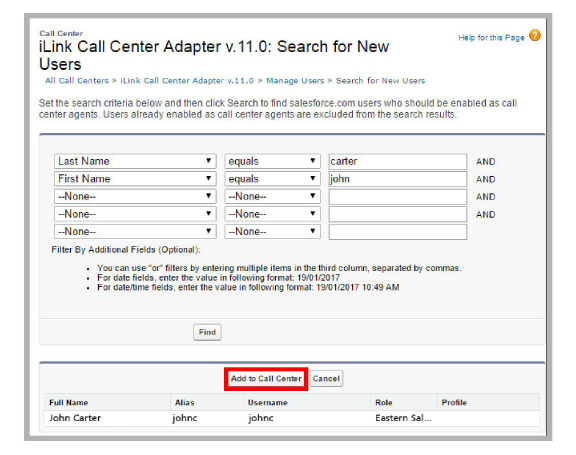576x455 pixels.
Task: Open the fifth row --None-- field dropdown
Action: click(x=135, y=232)
